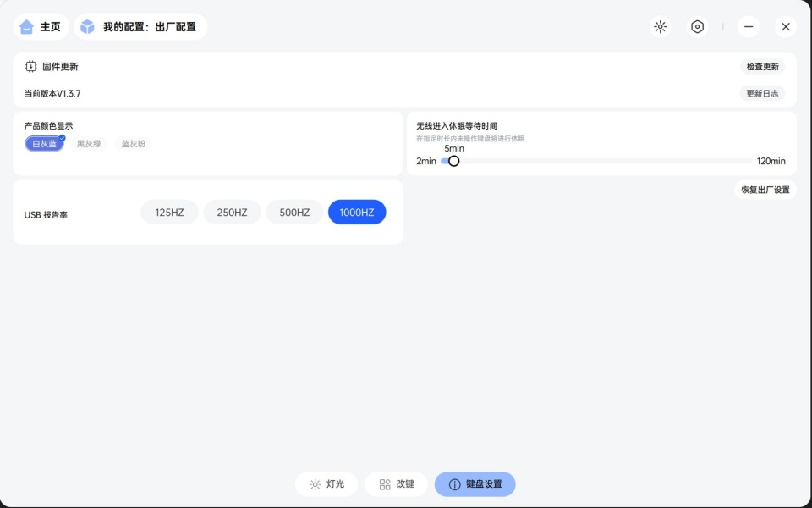Close the keyboard settings window
This screenshot has width=812, height=508.
(786, 27)
